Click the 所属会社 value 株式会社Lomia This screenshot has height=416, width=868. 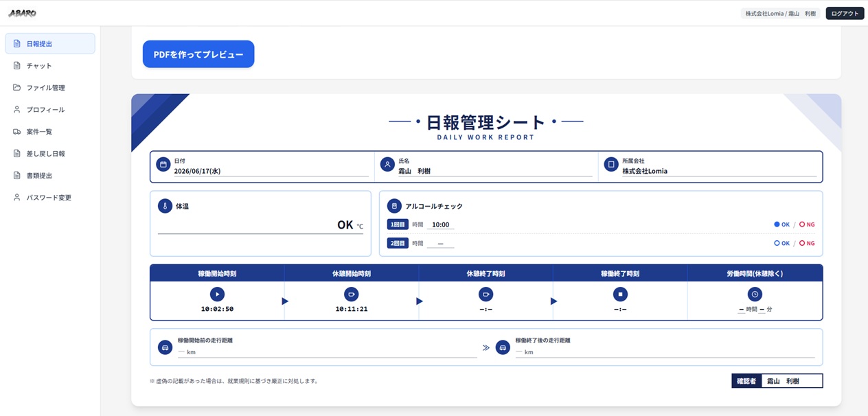coord(645,171)
